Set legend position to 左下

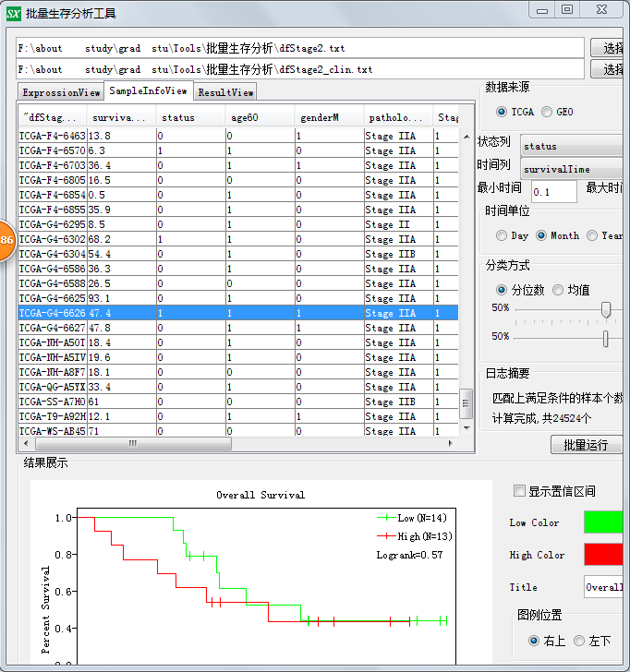[579, 641]
